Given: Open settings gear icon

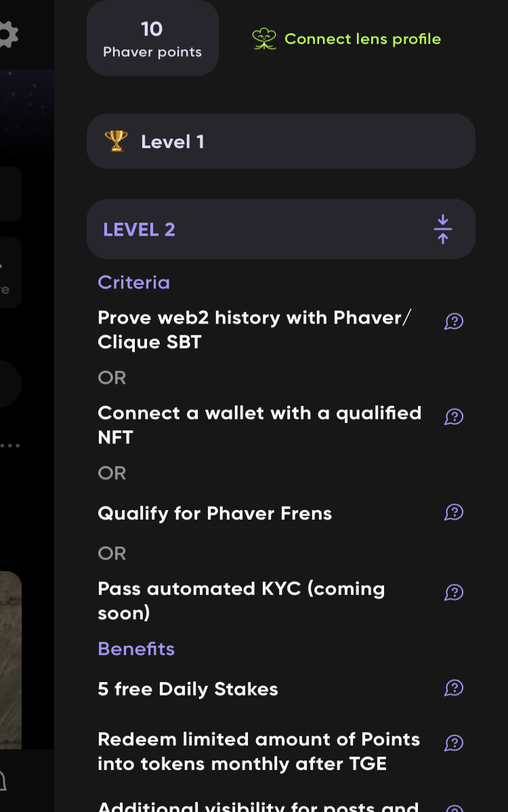Looking at the screenshot, I should (7, 35).
